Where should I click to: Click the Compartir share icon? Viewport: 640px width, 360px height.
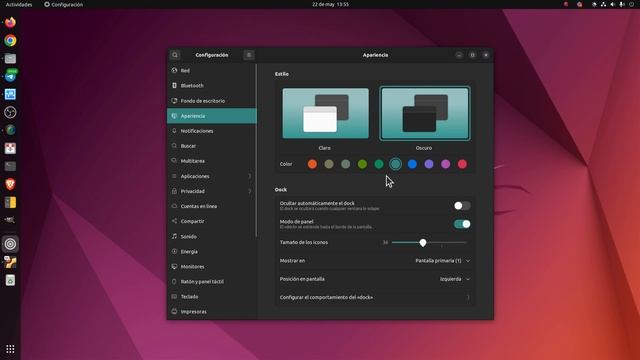click(174, 221)
